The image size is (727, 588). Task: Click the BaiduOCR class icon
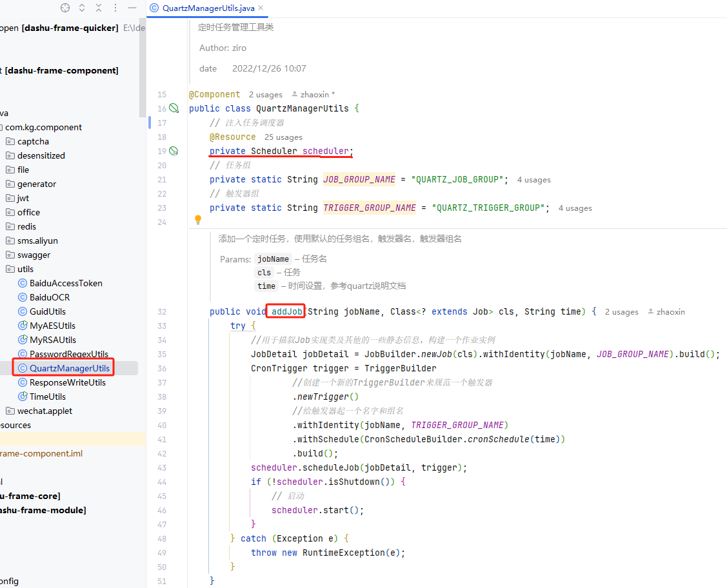pyautogui.click(x=22, y=297)
